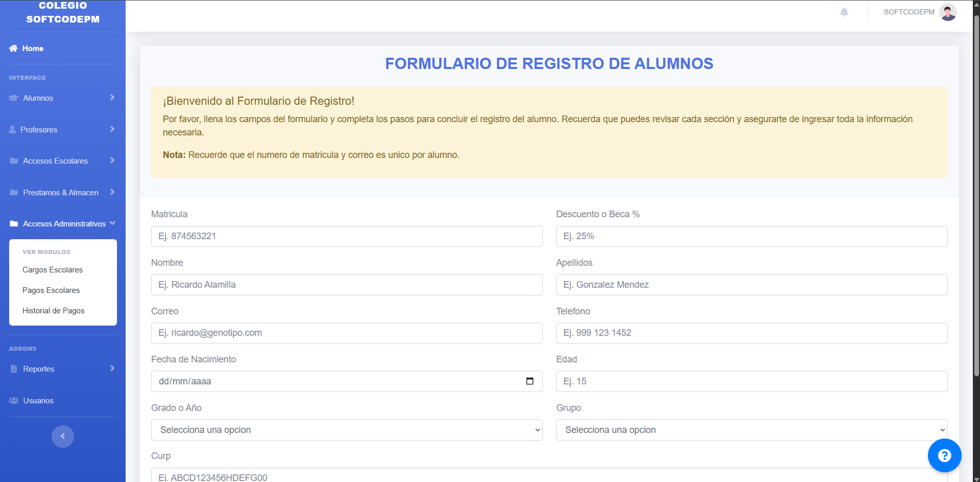Viewport: 980px width, 482px height.
Task: Open Cargos Escolares module
Action: click(x=53, y=270)
